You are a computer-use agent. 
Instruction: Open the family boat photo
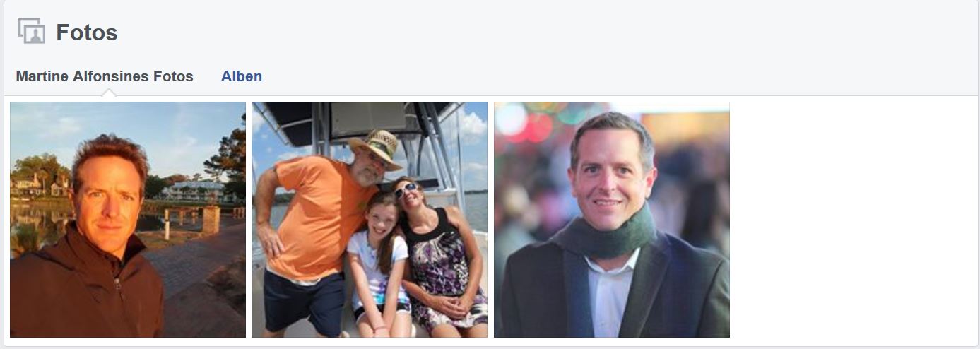370,220
